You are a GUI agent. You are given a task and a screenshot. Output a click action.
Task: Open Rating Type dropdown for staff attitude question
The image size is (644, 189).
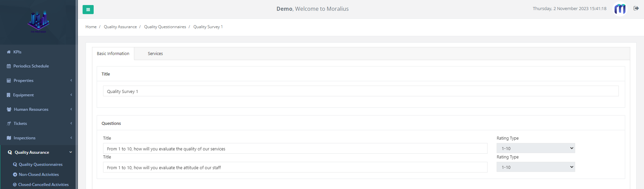[x=536, y=167]
